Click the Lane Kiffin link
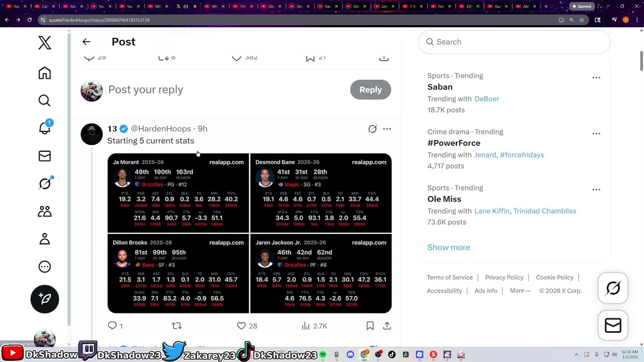 [x=492, y=211]
